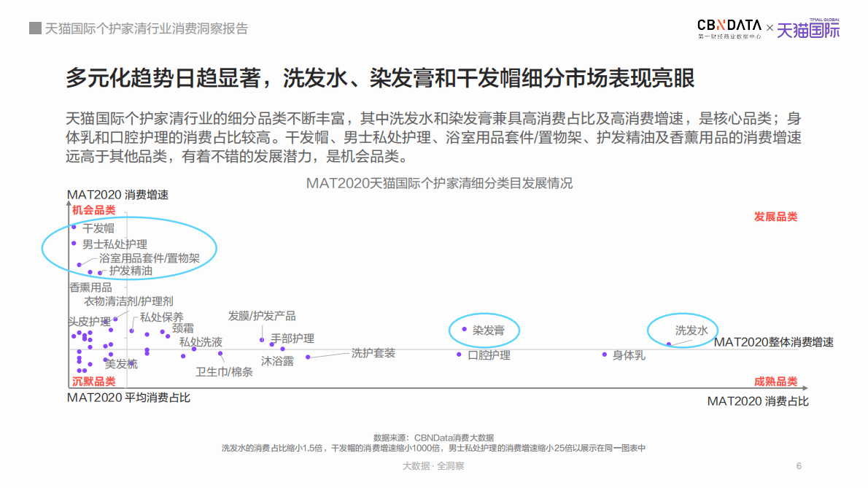The width and height of the screenshot is (868, 488).
Task: Click the 口腔护理 data point
Action: coord(458,355)
